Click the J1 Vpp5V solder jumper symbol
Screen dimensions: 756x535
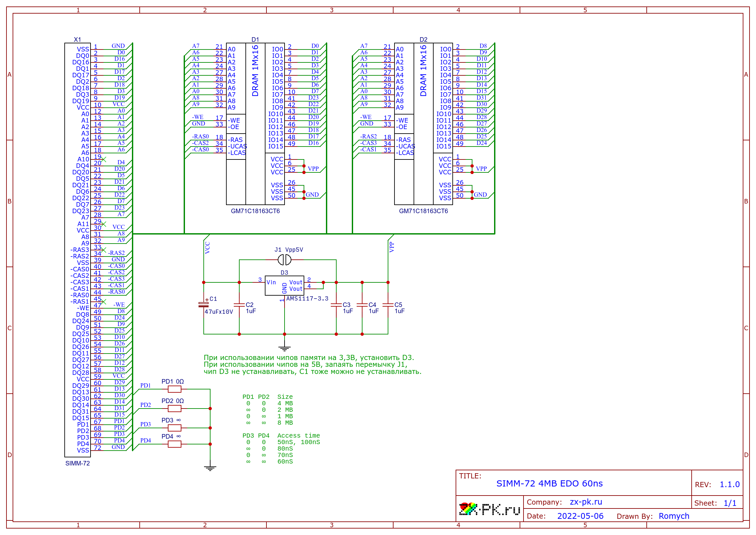point(284,260)
